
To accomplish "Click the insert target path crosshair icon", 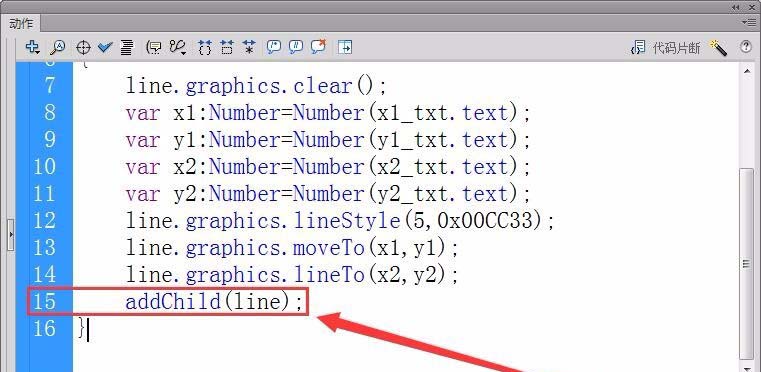I will tap(83, 48).
